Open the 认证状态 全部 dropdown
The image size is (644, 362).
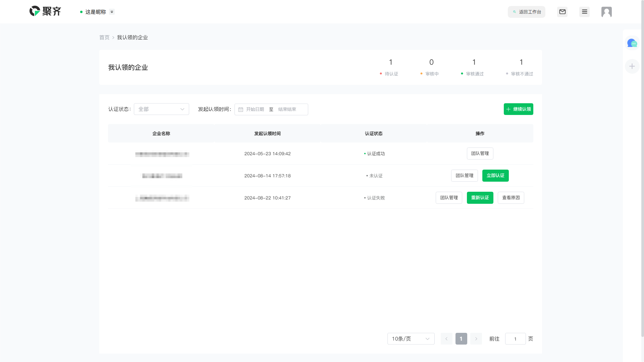point(161,109)
